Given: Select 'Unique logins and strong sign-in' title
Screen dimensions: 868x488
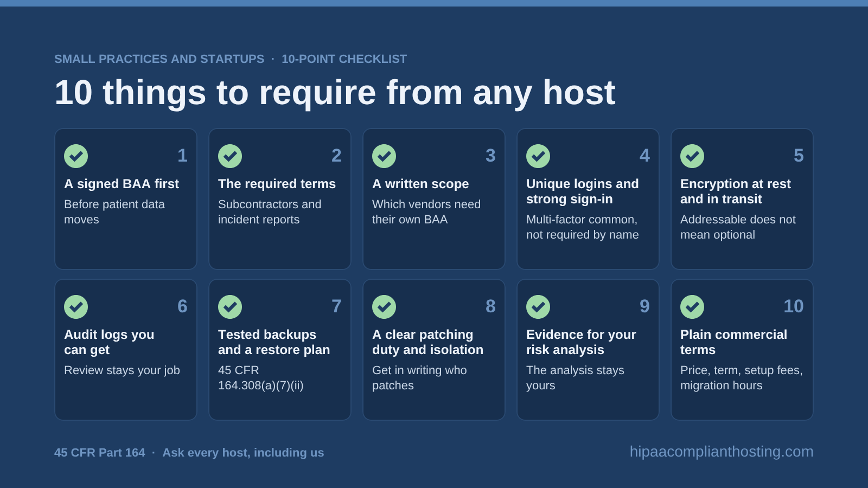Looking at the screenshot, I should (583, 191).
